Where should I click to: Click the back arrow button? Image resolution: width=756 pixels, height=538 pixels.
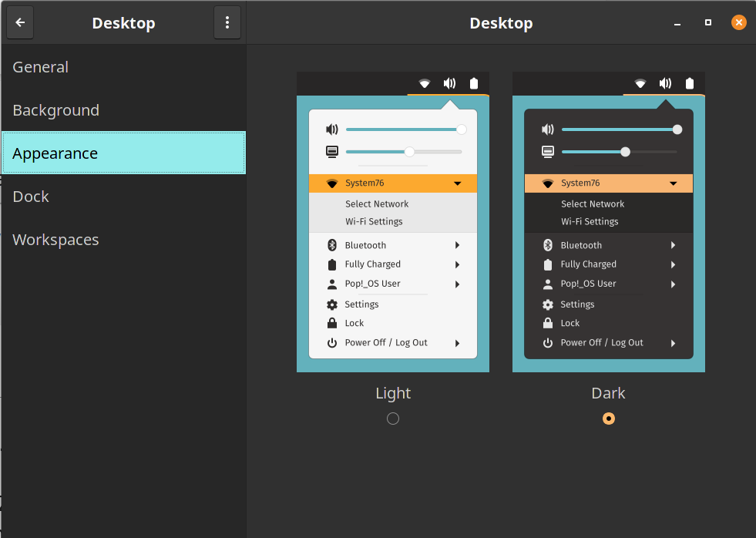20,22
